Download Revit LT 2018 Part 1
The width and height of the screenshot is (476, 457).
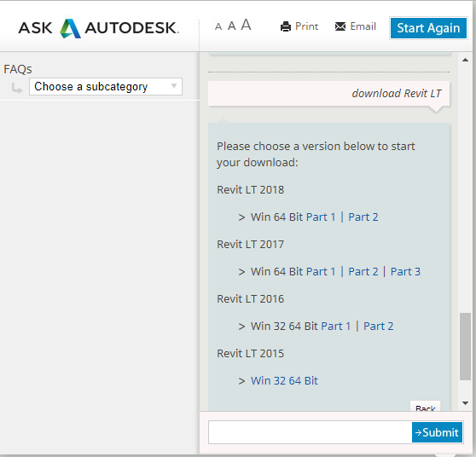(321, 217)
